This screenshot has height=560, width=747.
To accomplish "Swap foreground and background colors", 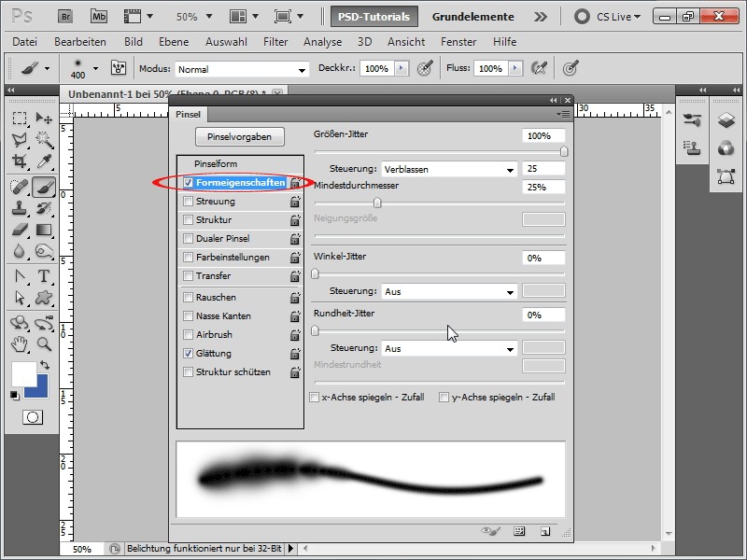I will pyautogui.click(x=45, y=365).
